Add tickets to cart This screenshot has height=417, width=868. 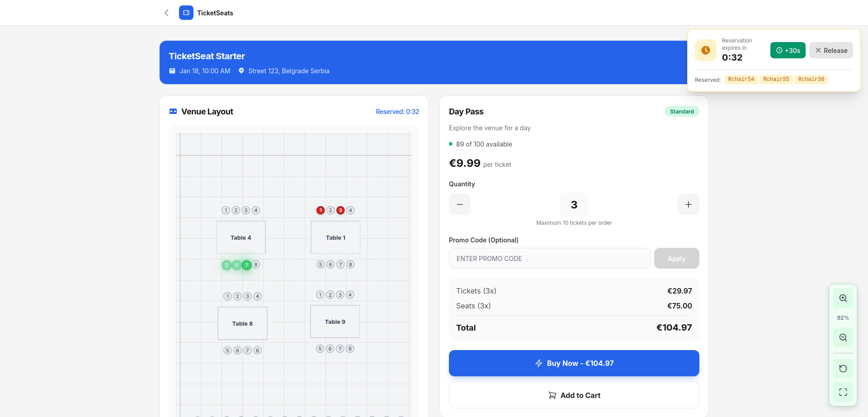(x=574, y=395)
